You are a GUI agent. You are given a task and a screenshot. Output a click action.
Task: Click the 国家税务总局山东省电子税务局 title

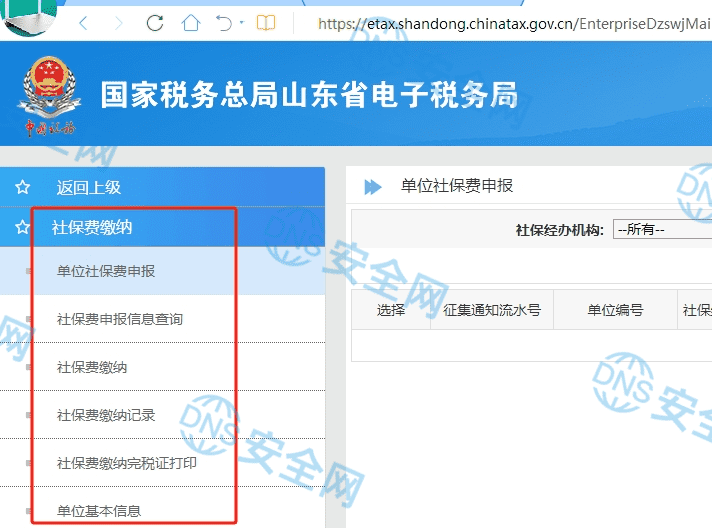309,95
